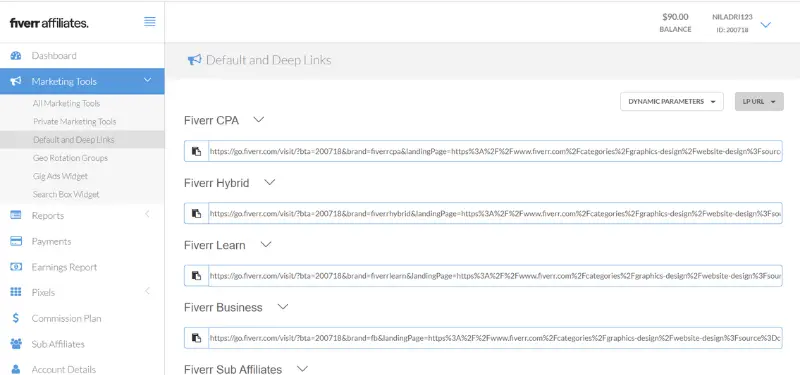Click the Fiverr Affiliates logo
This screenshot has height=375, width=800.
(x=49, y=23)
